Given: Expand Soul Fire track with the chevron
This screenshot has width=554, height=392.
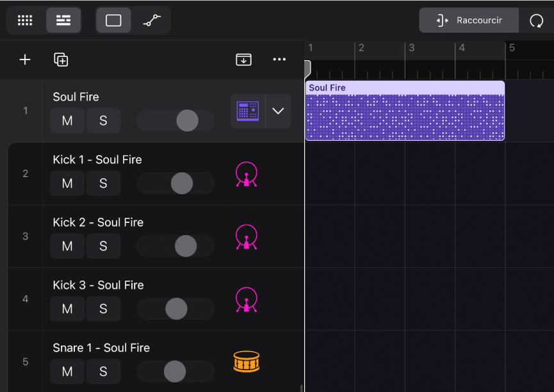Looking at the screenshot, I should (x=277, y=111).
